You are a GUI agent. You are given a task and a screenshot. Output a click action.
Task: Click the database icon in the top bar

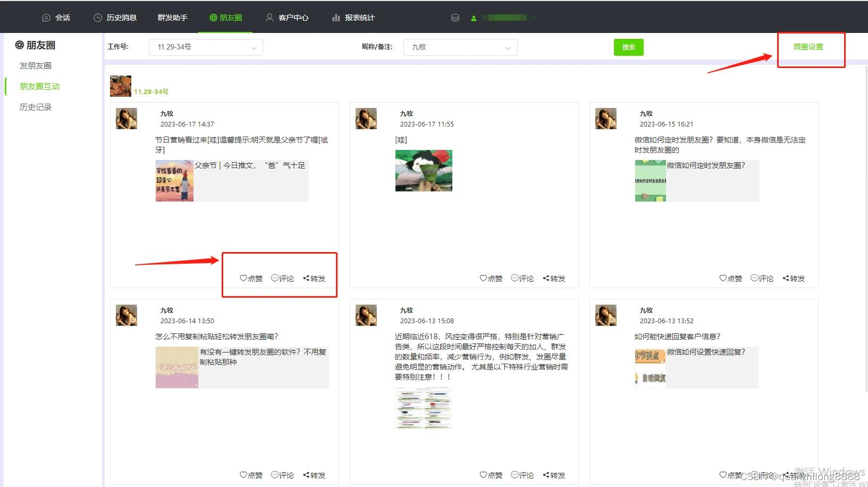(x=455, y=17)
